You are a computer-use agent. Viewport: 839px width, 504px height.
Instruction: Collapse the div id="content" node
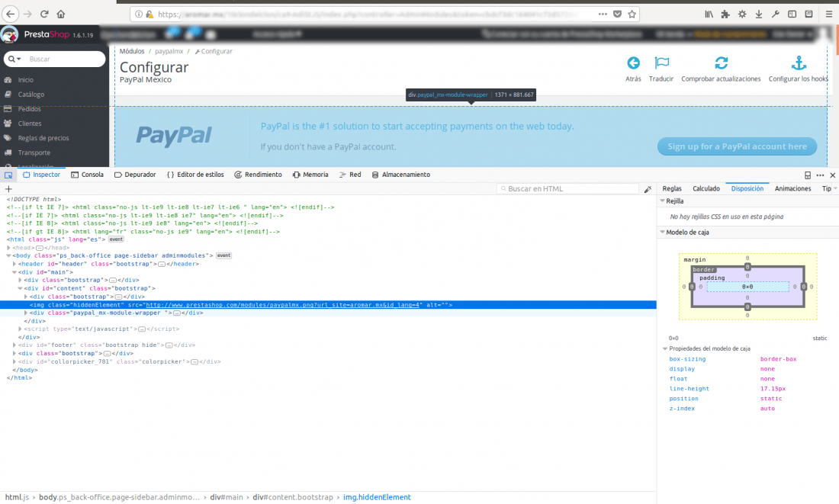click(21, 288)
